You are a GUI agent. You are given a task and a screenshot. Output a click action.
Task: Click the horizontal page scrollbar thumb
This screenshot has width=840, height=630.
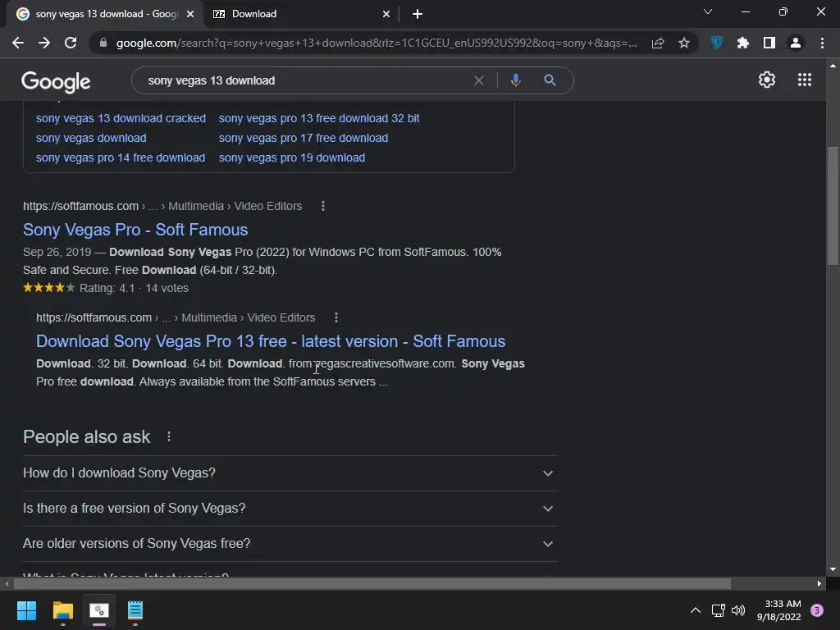click(372, 583)
